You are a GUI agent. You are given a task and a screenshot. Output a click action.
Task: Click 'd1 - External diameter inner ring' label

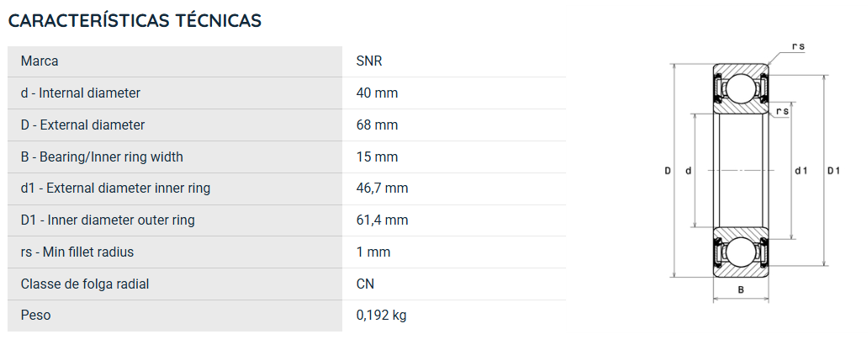[115, 188]
